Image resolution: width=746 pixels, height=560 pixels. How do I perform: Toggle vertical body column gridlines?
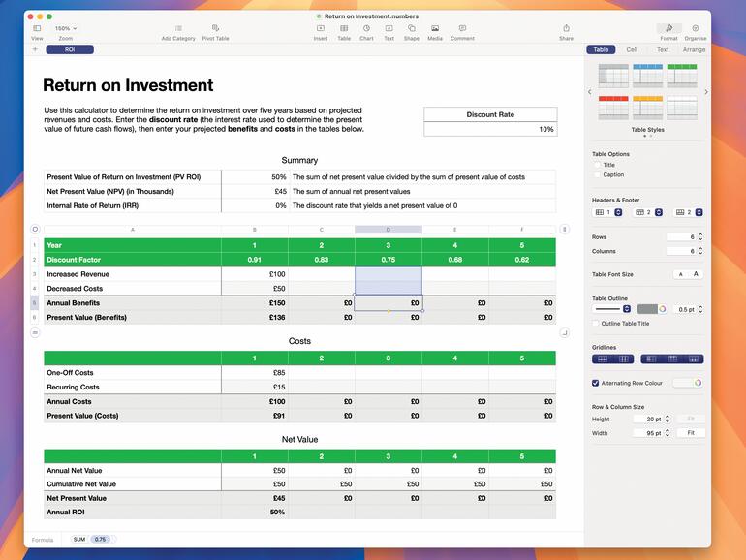624,358
